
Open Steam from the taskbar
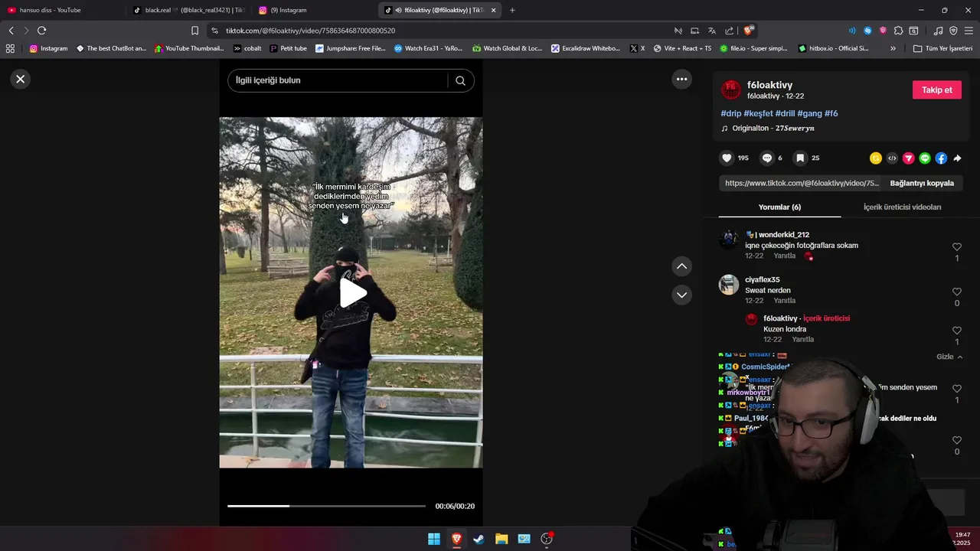pyautogui.click(x=479, y=539)
